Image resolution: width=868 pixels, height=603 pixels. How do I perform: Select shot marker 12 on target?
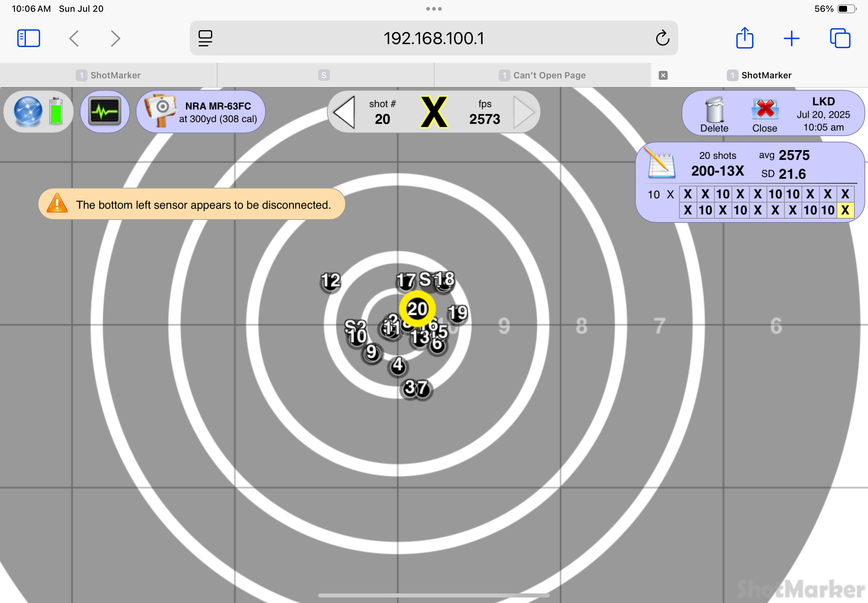pos(331,282)
